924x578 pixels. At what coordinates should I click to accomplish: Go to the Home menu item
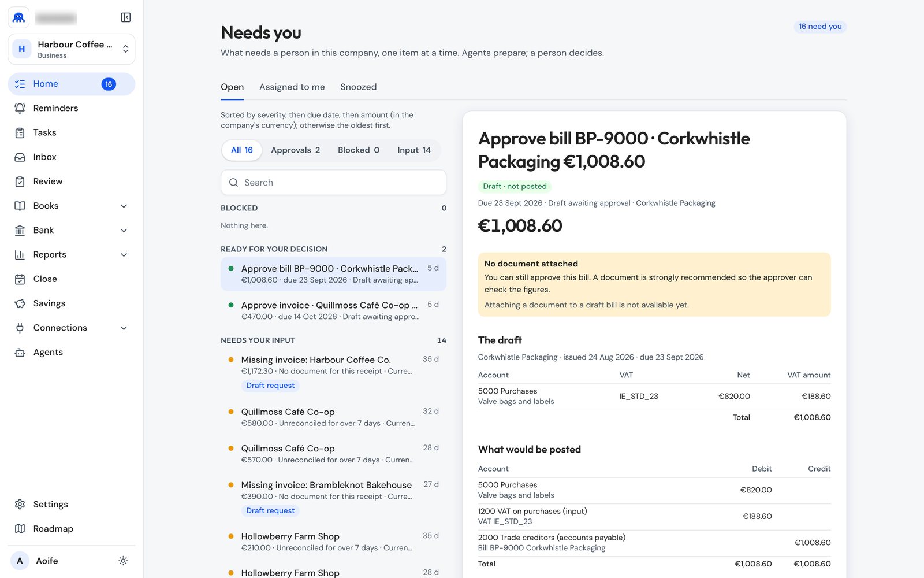tap(72, 84)
